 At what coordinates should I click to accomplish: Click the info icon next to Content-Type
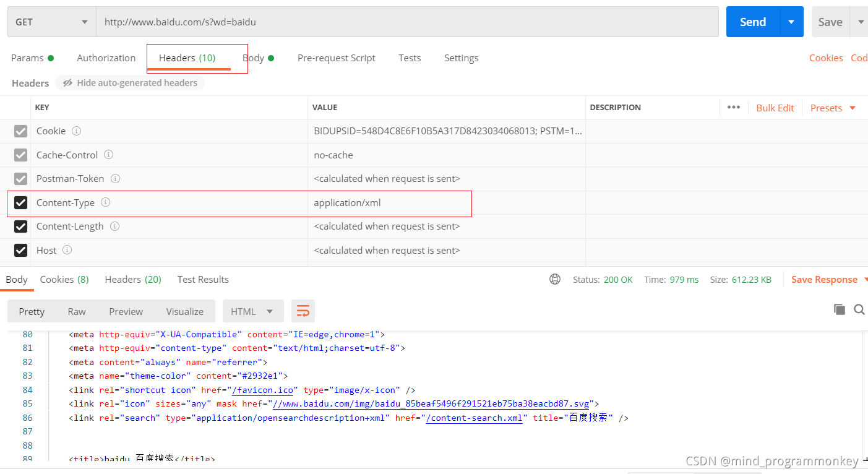(x=105, y=202)
